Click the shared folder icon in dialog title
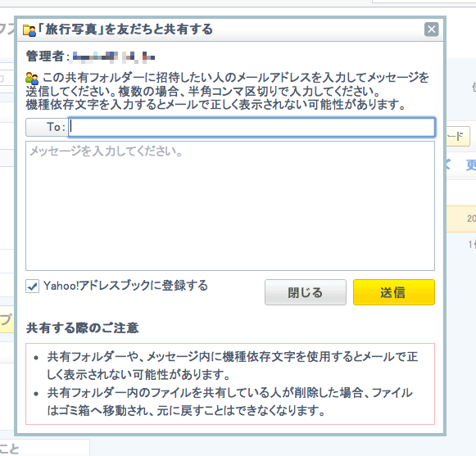Image resolution: width=476 pixels, height=456 pixels. [29, 30]
